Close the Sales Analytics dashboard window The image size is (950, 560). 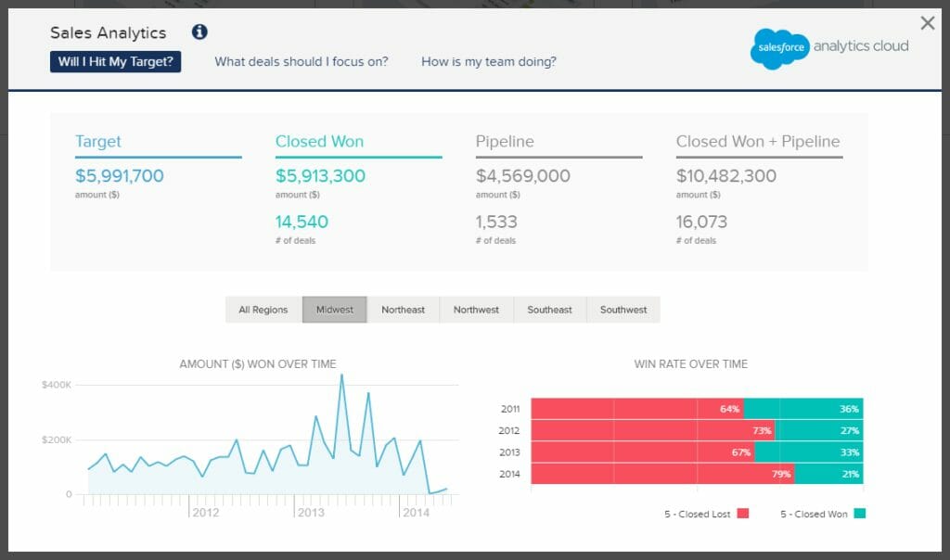[927, 23]
